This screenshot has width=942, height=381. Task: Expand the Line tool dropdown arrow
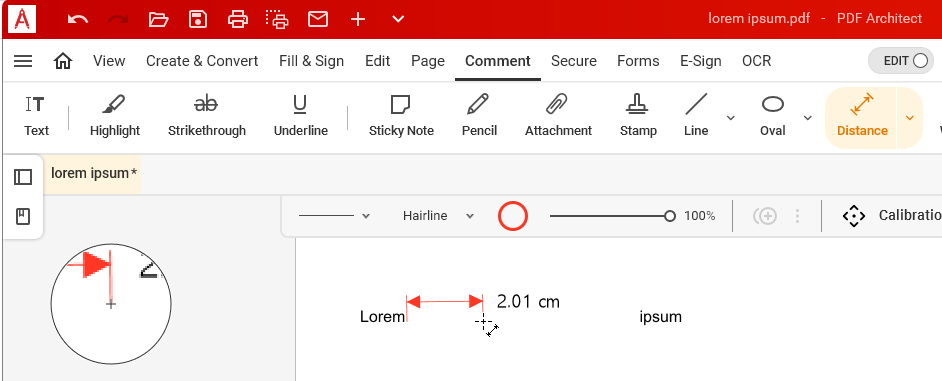(x=731, y=118)
